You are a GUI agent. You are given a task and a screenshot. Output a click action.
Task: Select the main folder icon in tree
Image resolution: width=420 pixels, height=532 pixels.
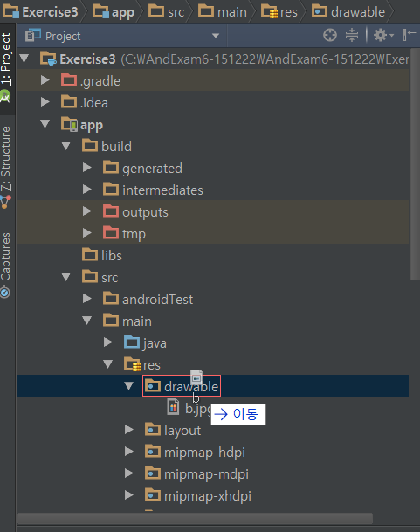click(x=111, y=320)
